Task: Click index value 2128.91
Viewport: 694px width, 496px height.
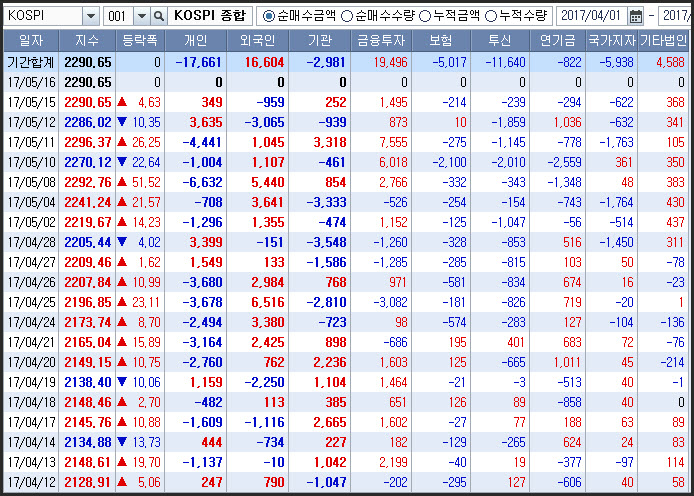Action: (88, 482)
